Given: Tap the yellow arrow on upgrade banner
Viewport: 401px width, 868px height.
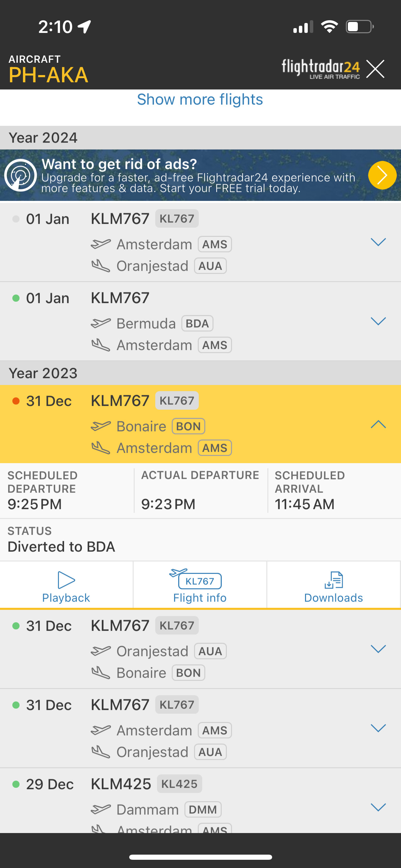Looking at the screenshot, I should [382, 175].
